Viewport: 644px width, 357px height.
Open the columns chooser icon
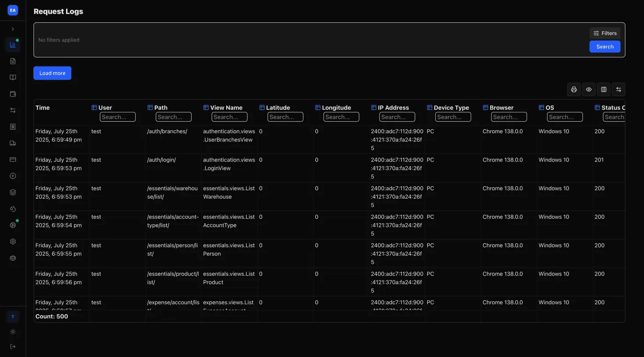(604, 89)
